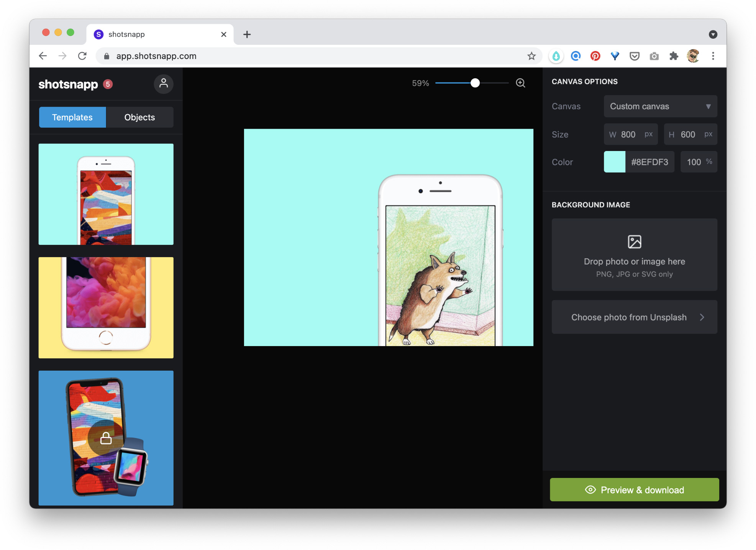Click the site lock padlock icon
This screenshot has height=550, width=756.
point(107,56)
